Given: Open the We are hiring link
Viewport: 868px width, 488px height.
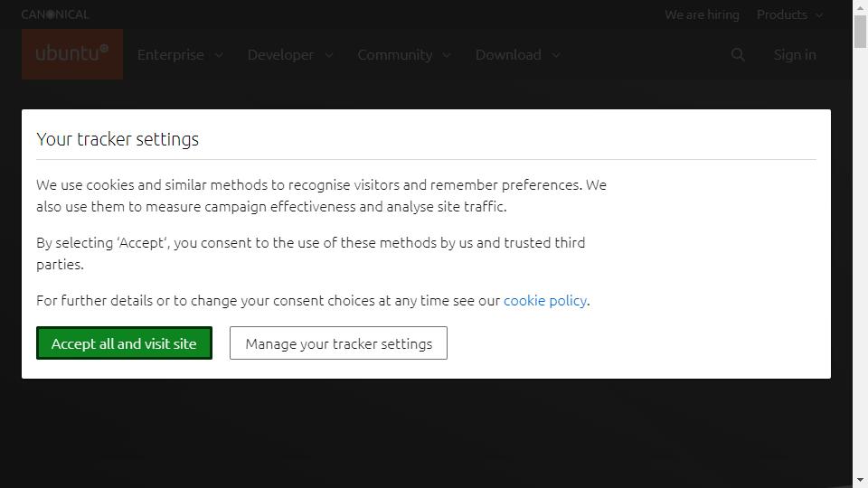Looking at the screenshot, I should tap(702, 15).
